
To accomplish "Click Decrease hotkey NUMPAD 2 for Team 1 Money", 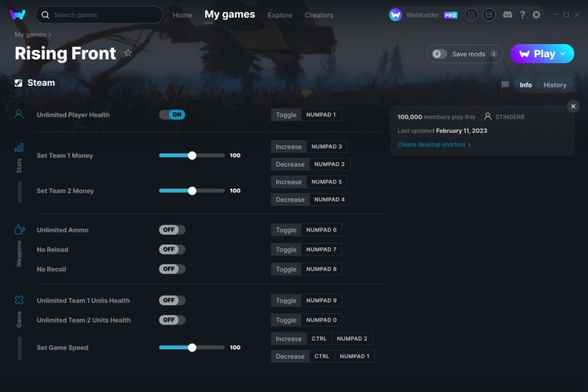I will tap(310, 164).
